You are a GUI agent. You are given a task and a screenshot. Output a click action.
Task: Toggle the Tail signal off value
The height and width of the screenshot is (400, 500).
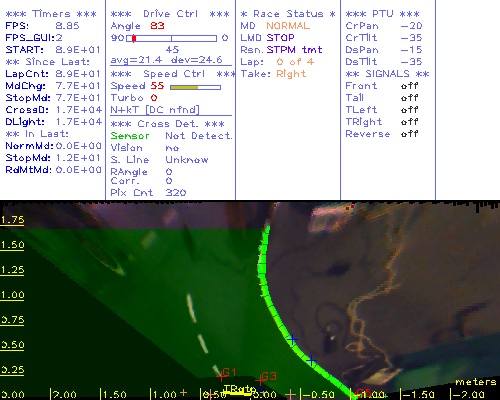point(409,98)
